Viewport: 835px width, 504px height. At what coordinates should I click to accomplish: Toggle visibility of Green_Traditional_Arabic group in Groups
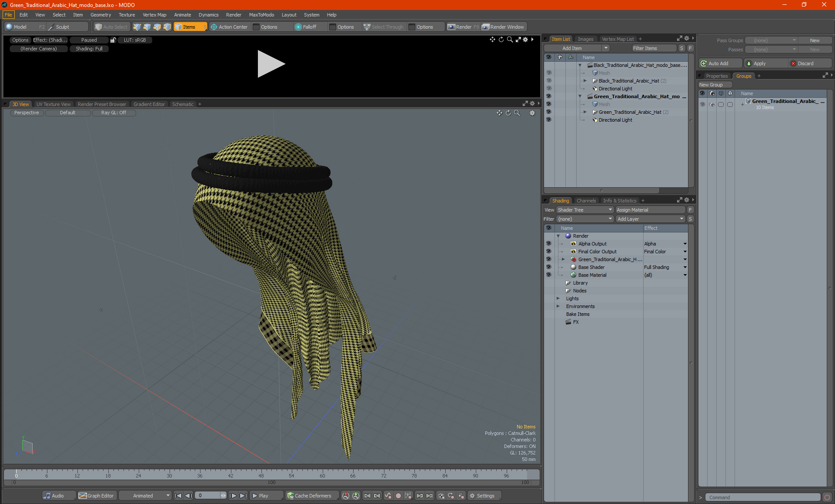(702, 104)
